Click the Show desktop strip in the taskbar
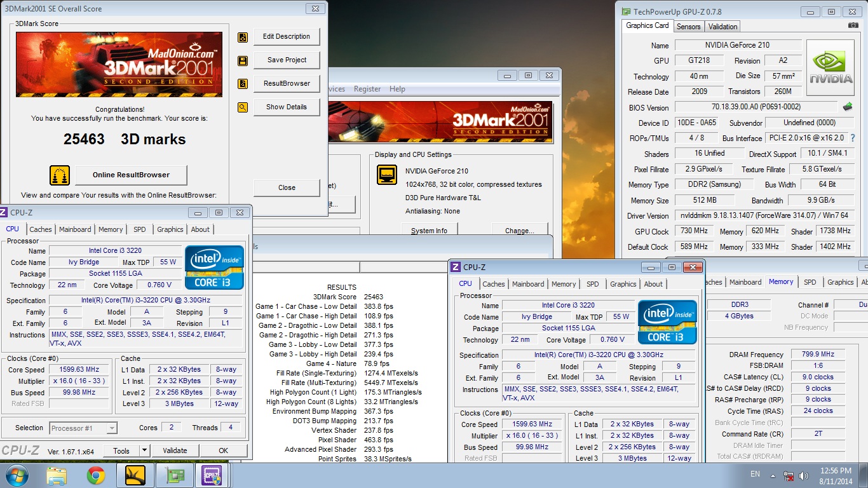The image size is (868, 488). tap(864, 475)
